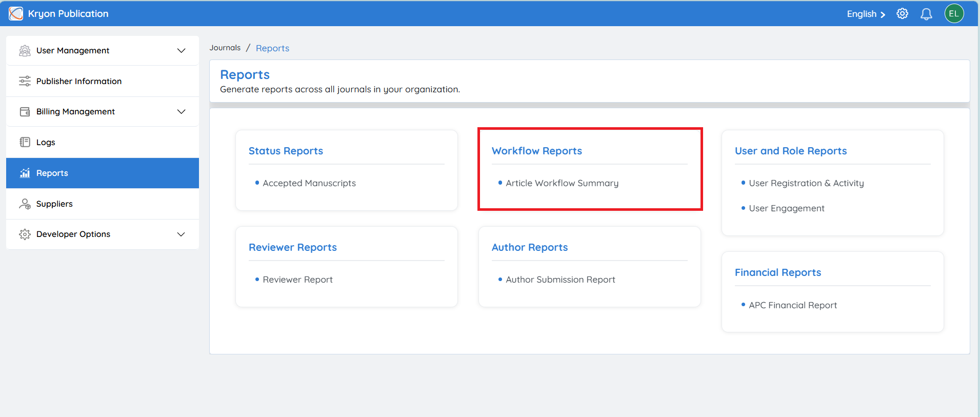Click the Reports page title
The image size is (980, 417).
(x=245, y=75)
